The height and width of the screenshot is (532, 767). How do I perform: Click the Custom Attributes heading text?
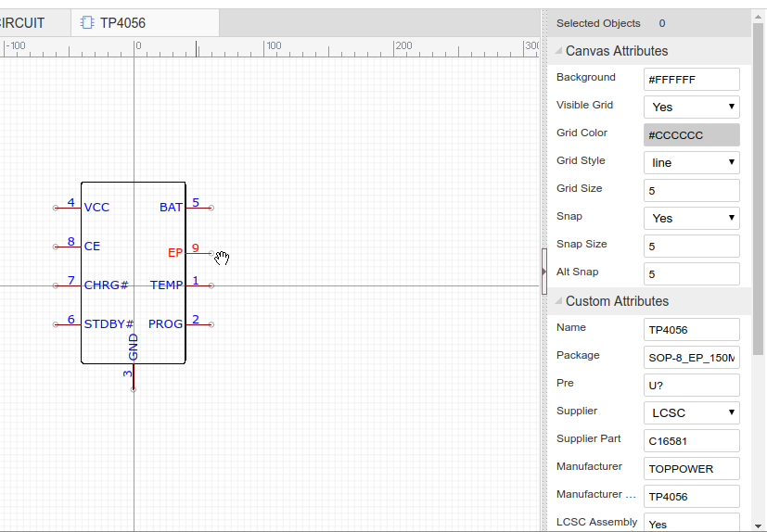618,301
